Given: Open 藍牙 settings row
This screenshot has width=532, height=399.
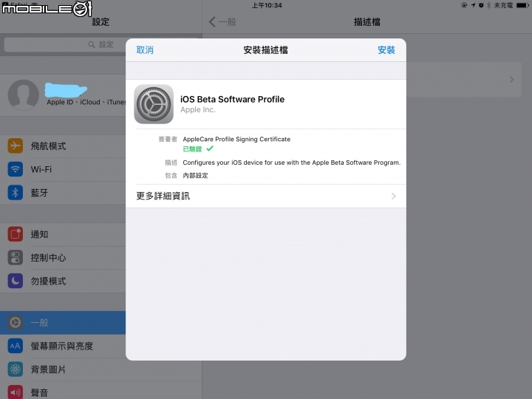Looking at the screenshot, I should pos(63,193).
